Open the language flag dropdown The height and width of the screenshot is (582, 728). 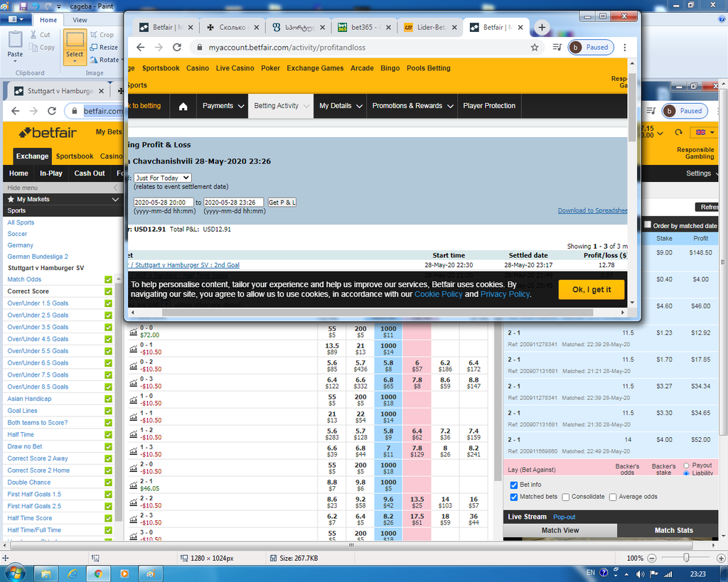705,133
